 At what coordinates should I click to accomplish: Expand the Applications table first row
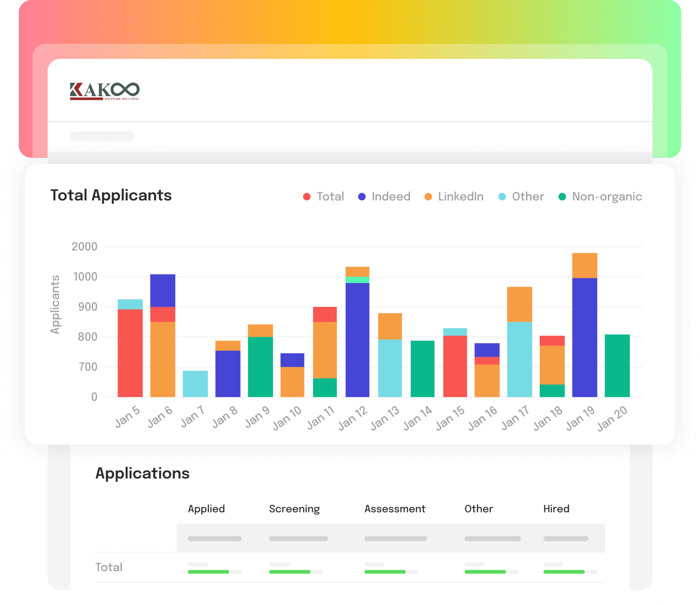pyautogui.click(x=215, y=538)
